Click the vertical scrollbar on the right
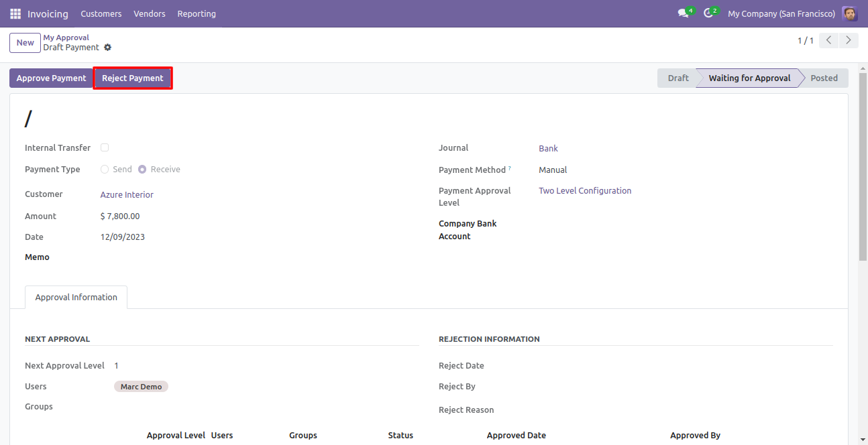The width and height of the screenshot is (868, 445). click(x=863, y=168)
